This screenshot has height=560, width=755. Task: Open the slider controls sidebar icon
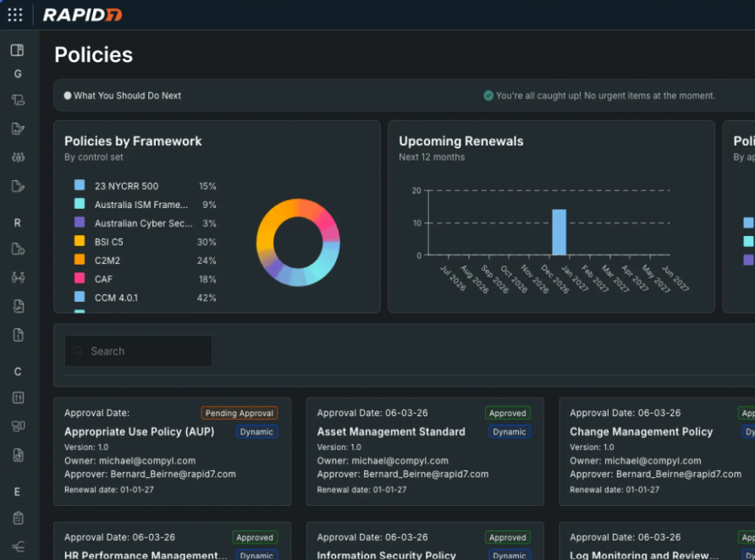18,398
